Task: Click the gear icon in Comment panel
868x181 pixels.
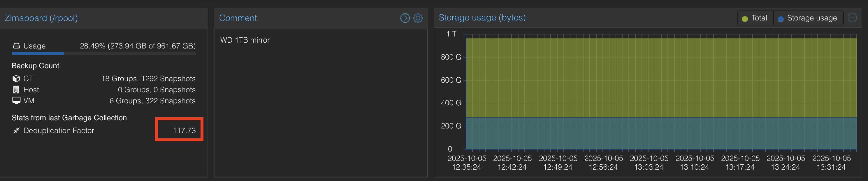Action: 418,18
